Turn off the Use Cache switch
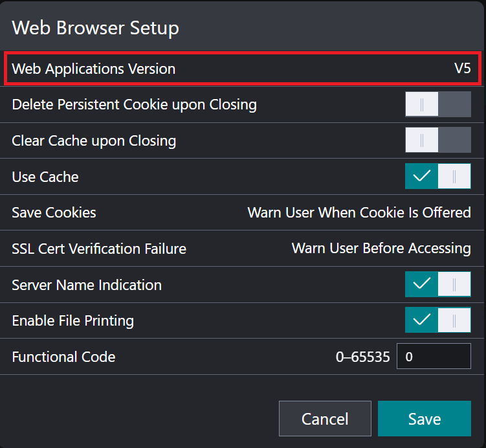The image size is (486, 448). (x=437, y=176)
